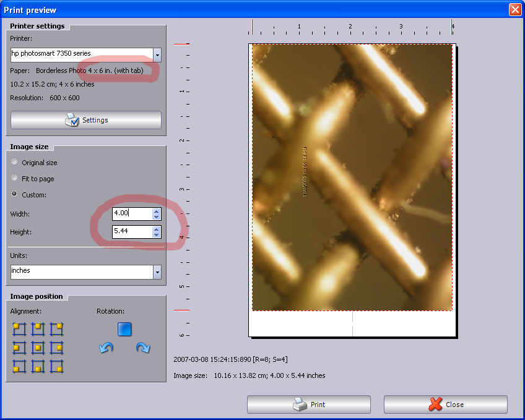Align image to bottom-left corner
The width and height of the screenshot is (525, 420).
[x=19, y=366]
